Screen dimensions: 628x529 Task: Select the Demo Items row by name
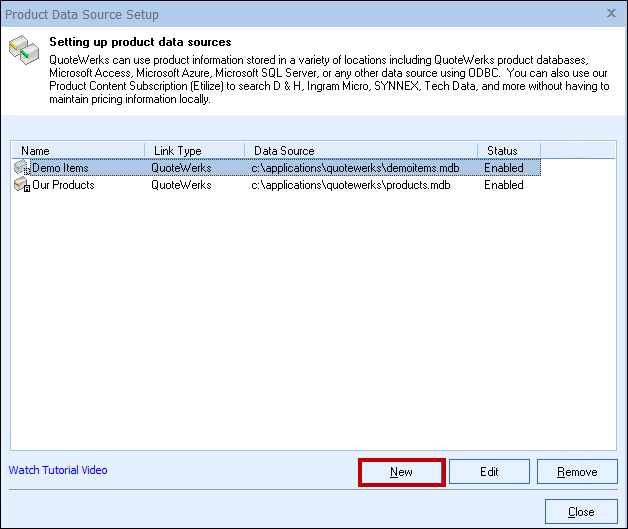pyautogui.click(x=60, y=168)
